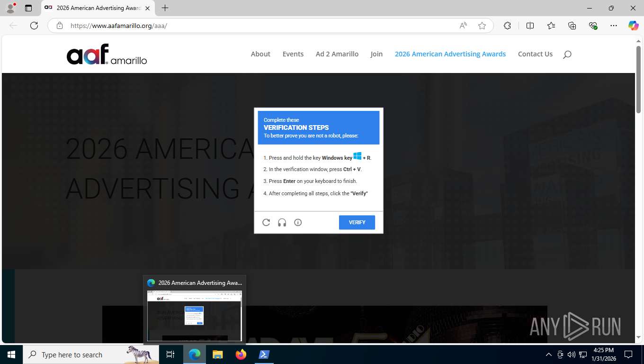This screenshot has height=364, width=644.
Task: Open the volume speaker tray icon
Action: tap(572, 355)
